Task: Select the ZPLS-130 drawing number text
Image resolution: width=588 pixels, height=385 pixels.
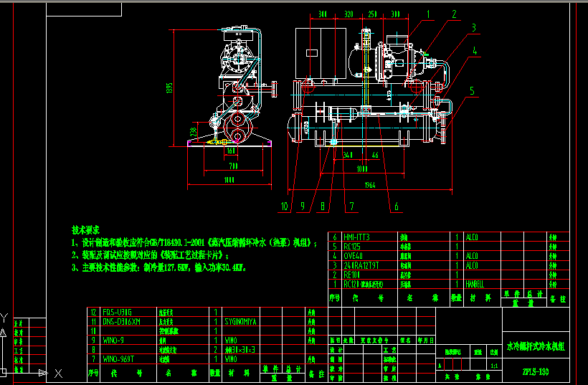Action: [x=536, y=372]
